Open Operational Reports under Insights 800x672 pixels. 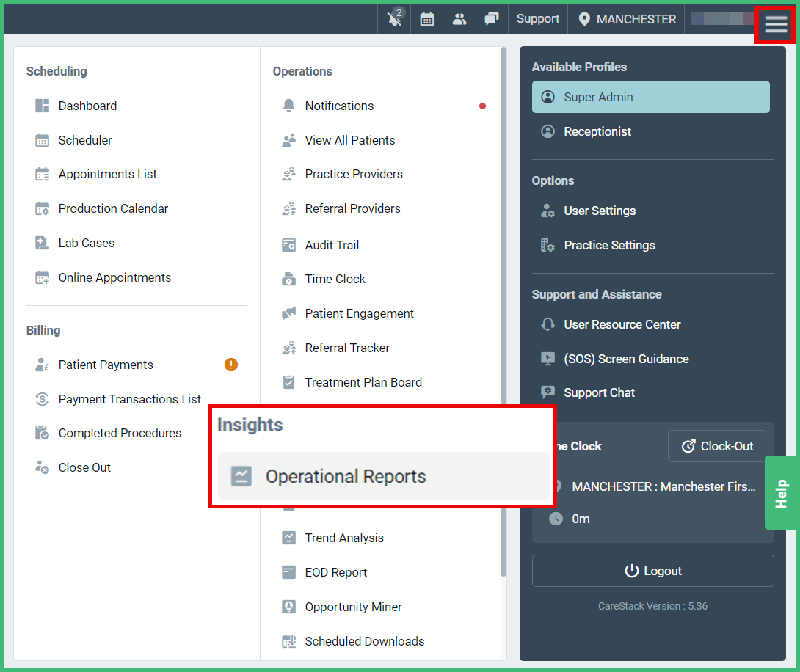(x=345, y=476)
